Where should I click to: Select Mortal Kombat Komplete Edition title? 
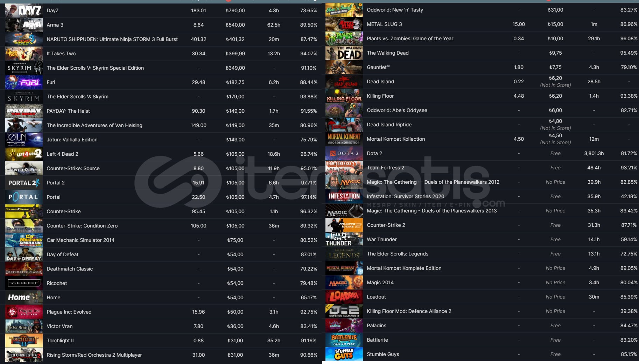click(404, 268)
